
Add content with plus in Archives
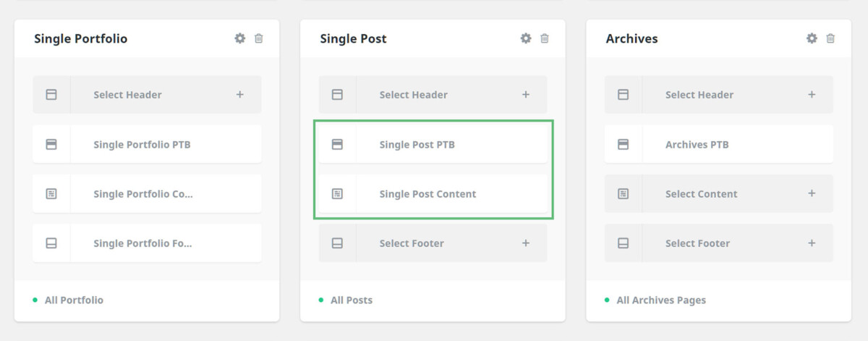812,194
